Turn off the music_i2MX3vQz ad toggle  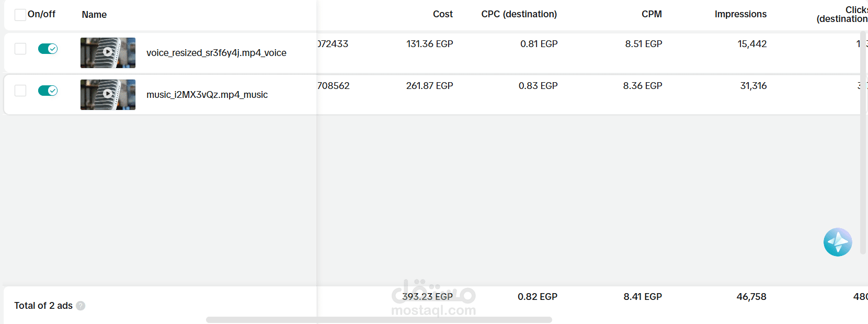[48, 91]
